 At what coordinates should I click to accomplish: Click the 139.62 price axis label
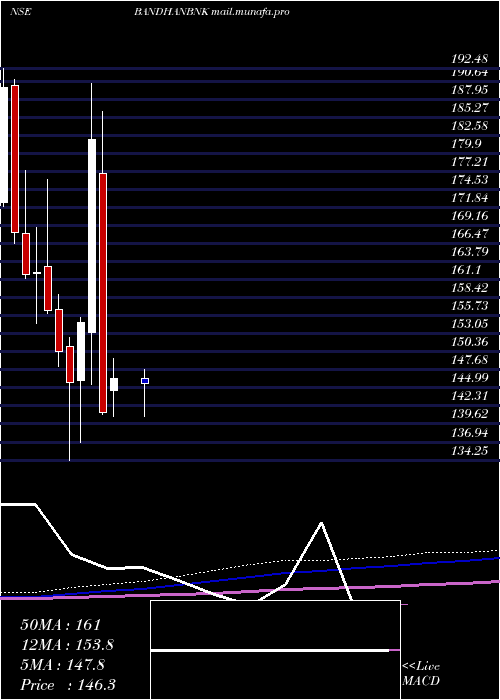pos(469,413)
